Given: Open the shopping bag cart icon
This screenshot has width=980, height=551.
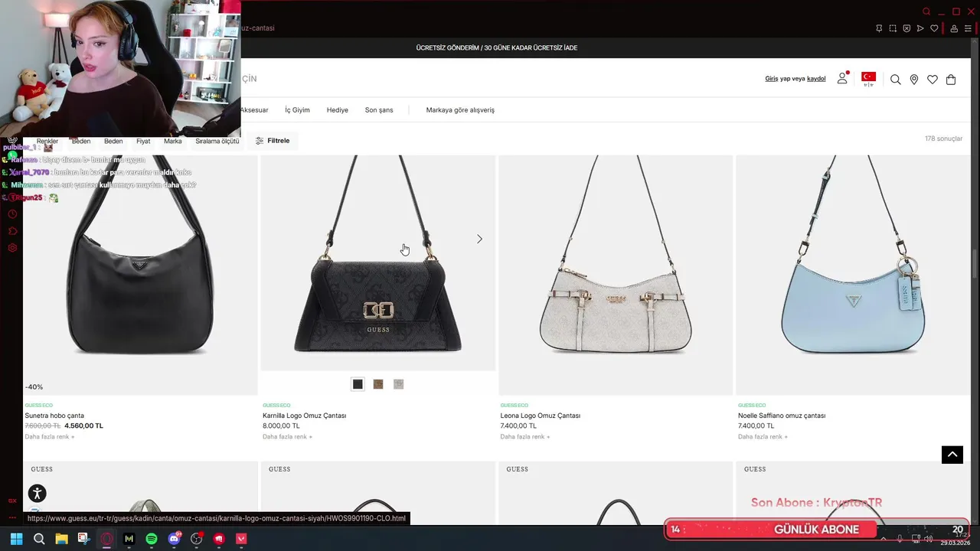Looking at the screenshot, I should tap(951, 80).
